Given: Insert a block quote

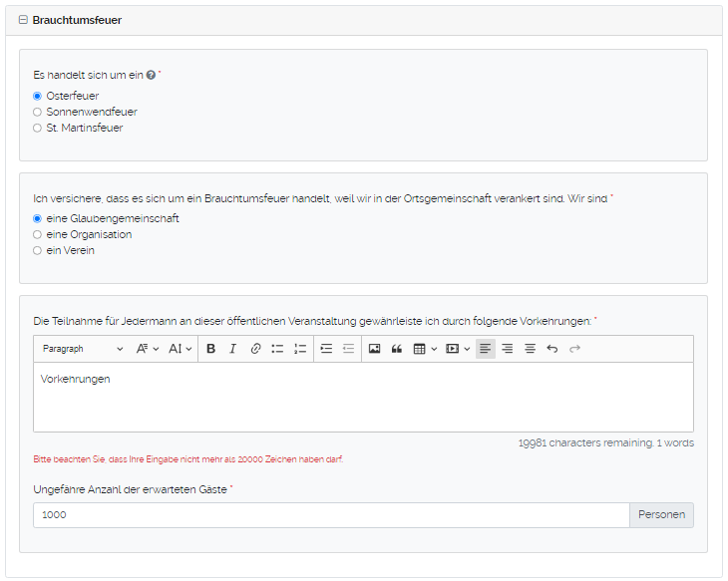Looking at the screenshot, I should click(397, 349).
